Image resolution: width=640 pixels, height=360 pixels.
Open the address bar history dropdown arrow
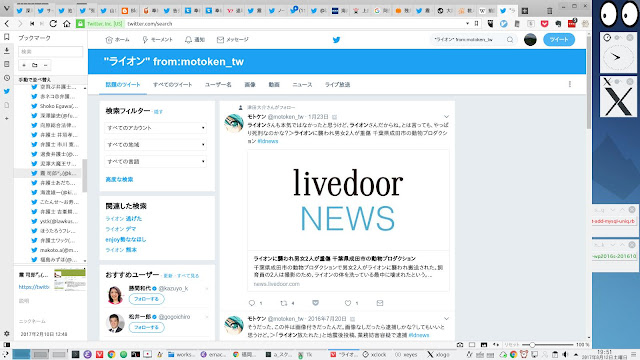coord(467,24)
